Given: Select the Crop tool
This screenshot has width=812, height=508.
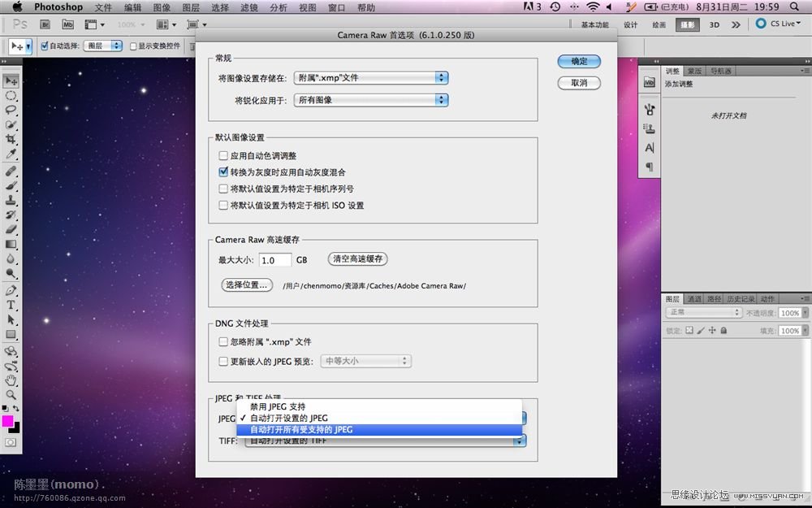Looking at the screenshot, I should 11,139.
